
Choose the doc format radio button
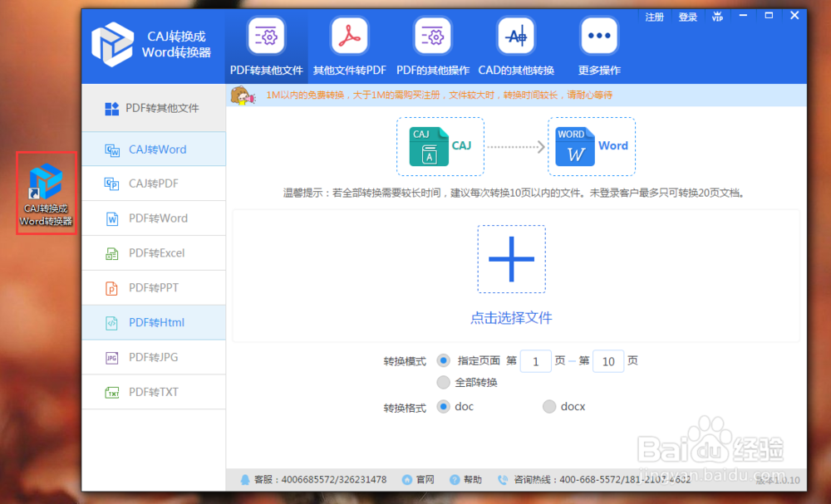[444, 407]
